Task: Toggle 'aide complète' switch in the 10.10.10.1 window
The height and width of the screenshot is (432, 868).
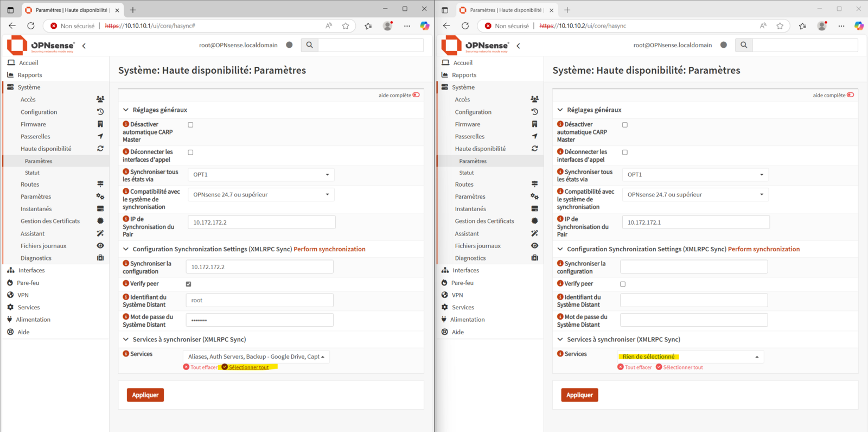Action: pyautogui.click(x=416, y=95)
